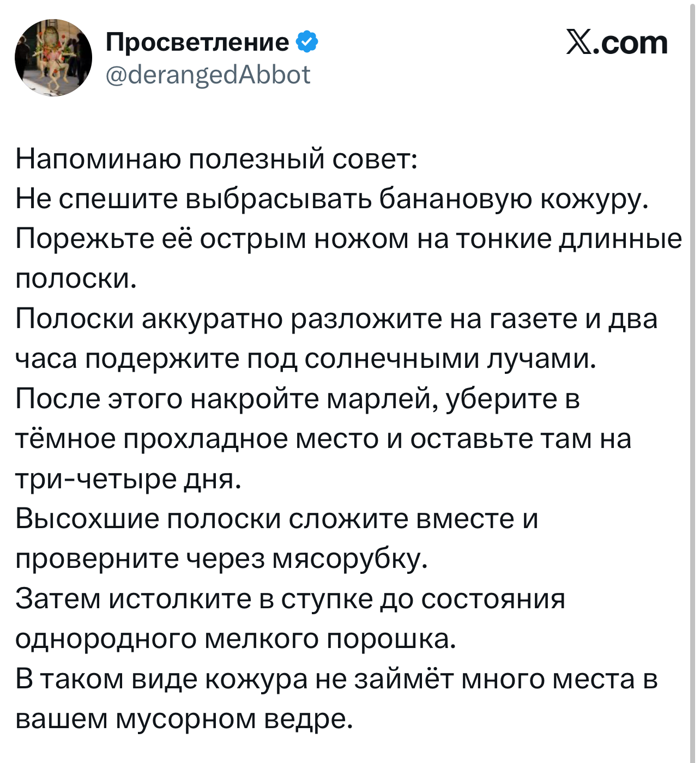The image size is (700, 763).
Task: Click the words 'однородного мелкого порошка.'
Action: point(236,638)
